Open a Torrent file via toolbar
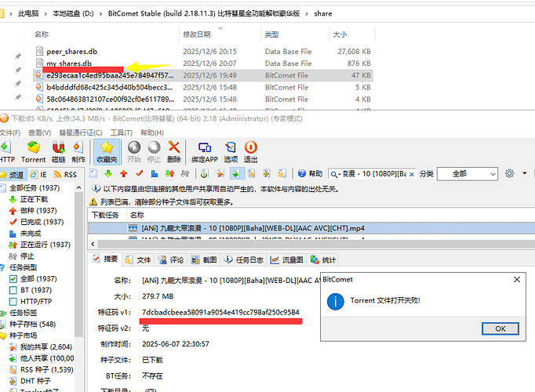 [x=33, y=152]
